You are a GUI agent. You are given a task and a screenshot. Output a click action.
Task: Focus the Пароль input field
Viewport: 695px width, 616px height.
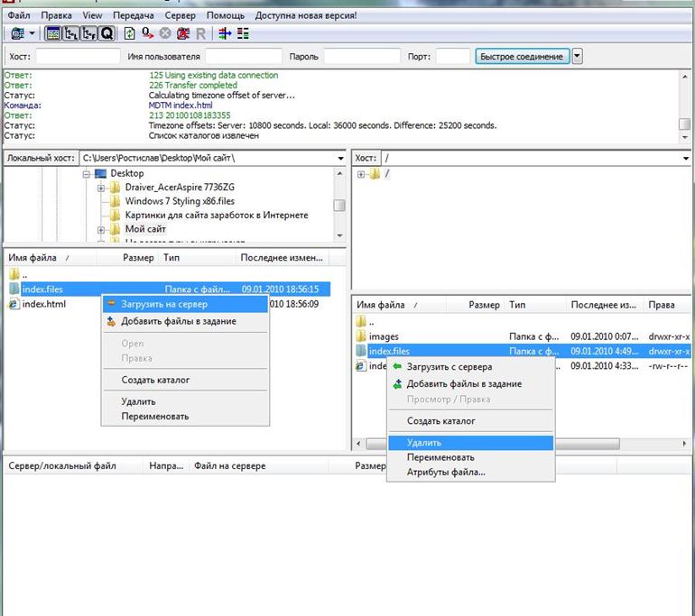pyautogui.click(x=362, y=56)
